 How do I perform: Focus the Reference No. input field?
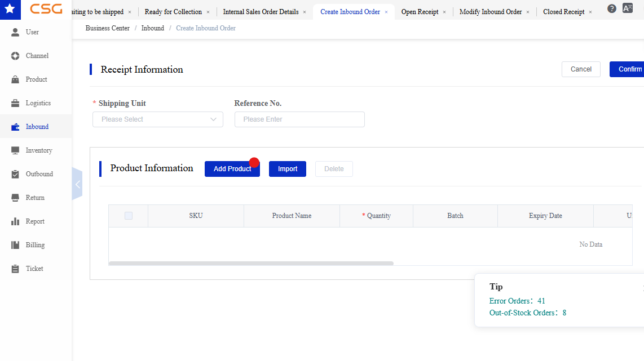299,119
